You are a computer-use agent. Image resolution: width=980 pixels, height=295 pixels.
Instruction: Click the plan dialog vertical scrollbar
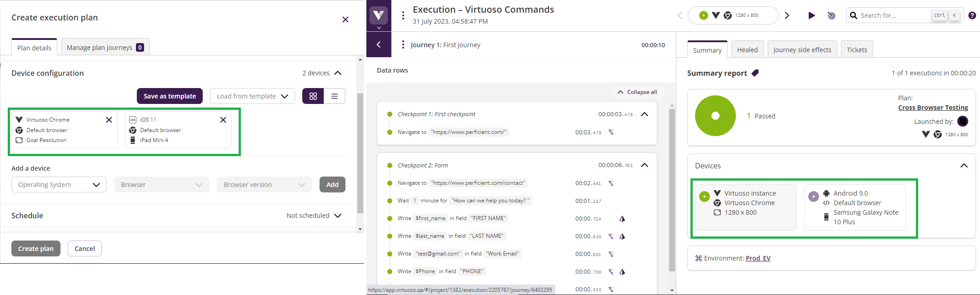coord(360,153)
